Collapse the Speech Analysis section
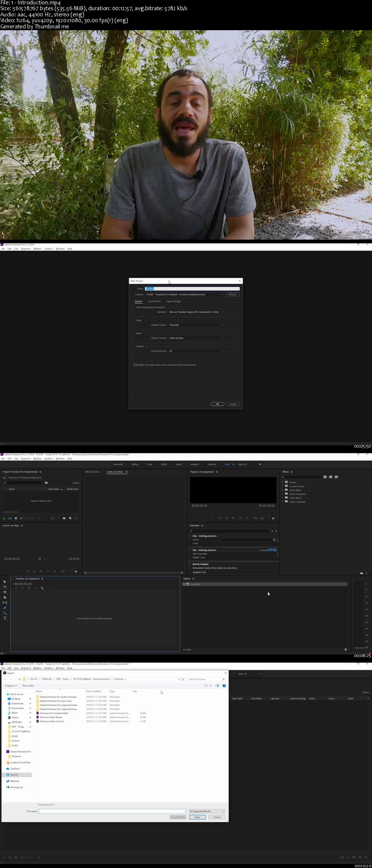The image size is (372, 868). 190,564
